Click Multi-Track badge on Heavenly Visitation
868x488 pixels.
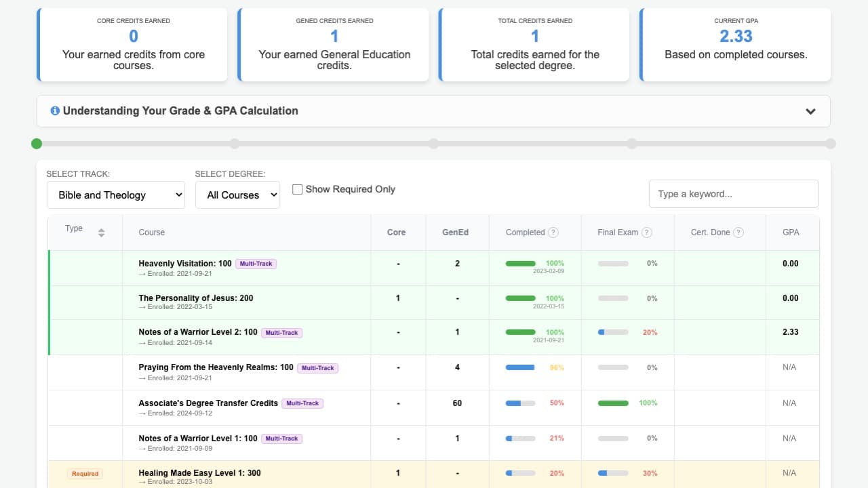(256, 264)
